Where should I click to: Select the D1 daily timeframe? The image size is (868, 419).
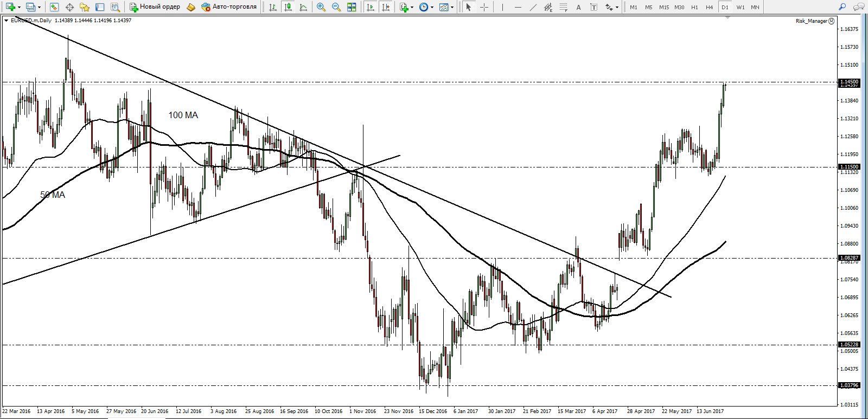pos(725,8)
